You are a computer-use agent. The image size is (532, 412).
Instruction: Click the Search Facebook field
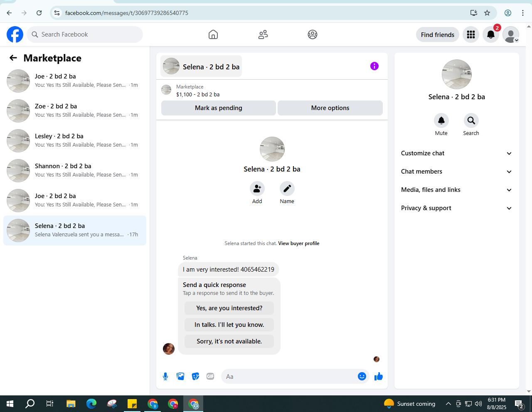click(x=85, y=34)
